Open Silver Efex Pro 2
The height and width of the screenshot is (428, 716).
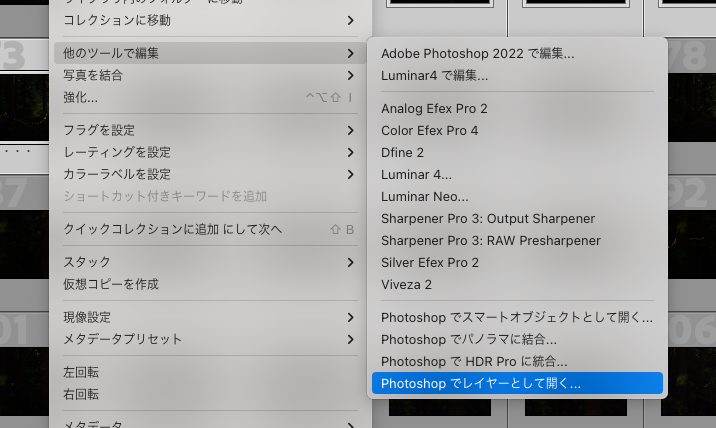[x=429, y=262]
